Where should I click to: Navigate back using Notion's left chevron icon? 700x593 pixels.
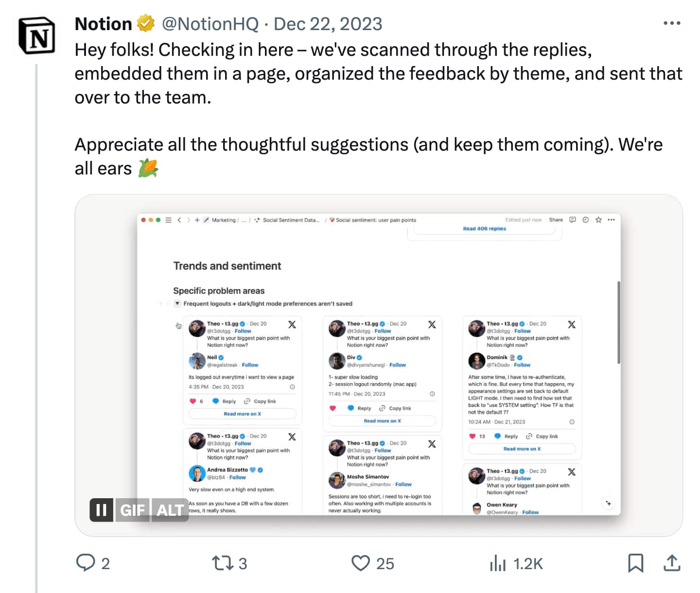click(x=179, y=220)
